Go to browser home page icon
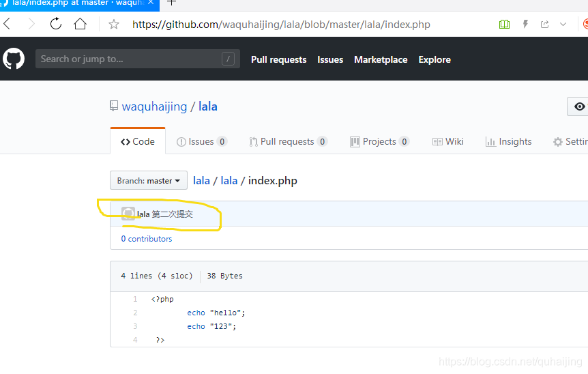Viewport: 588px width, 374px height. tap(80, 24)
